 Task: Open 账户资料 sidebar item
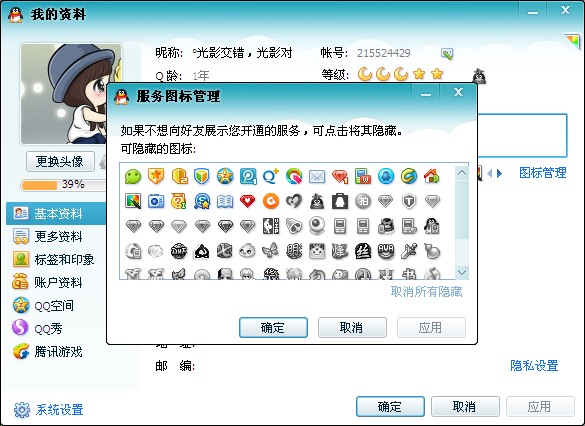pos(56,282)
